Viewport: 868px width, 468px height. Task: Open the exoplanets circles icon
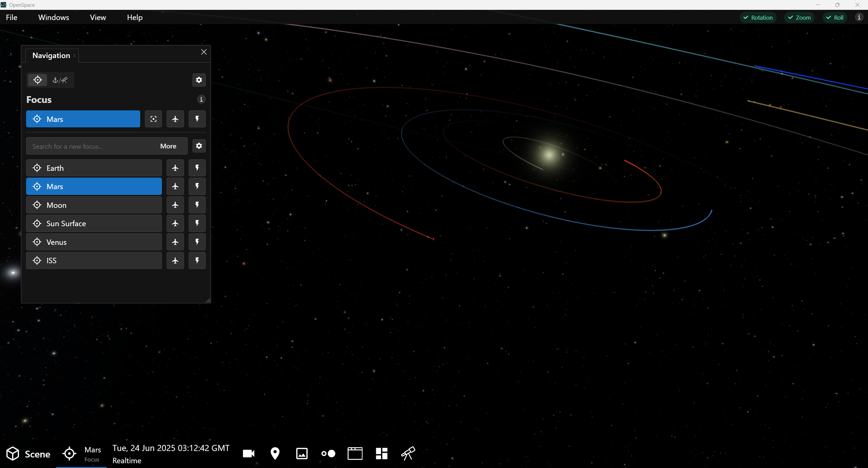pos(328,453)
